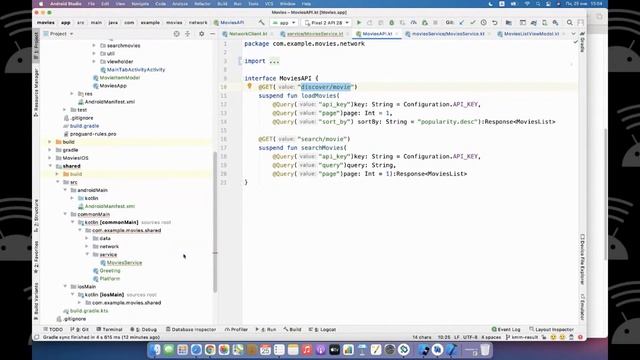The width and height of the screenshot is (640, 360).
Task: Click the Search Everywhere magnifier icon
Action: coord(569,22)
